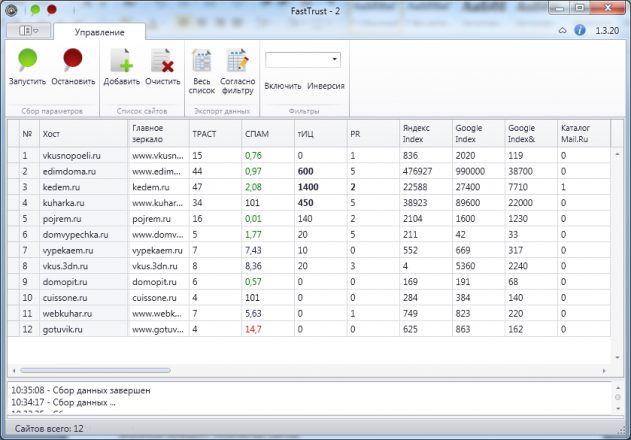The height and width of the screenshot is (440, 631).
Task: Click тИЦ value 450
Action: (305, 203)
